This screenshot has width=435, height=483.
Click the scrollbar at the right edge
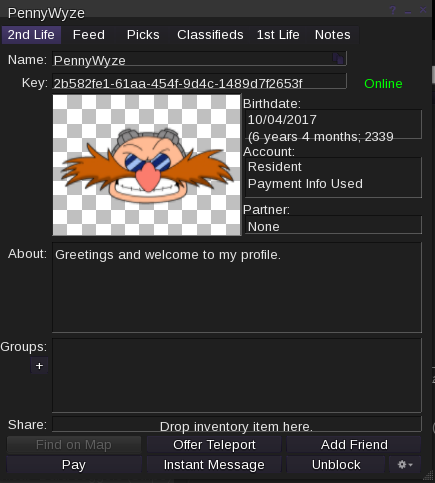click(433, 75)
